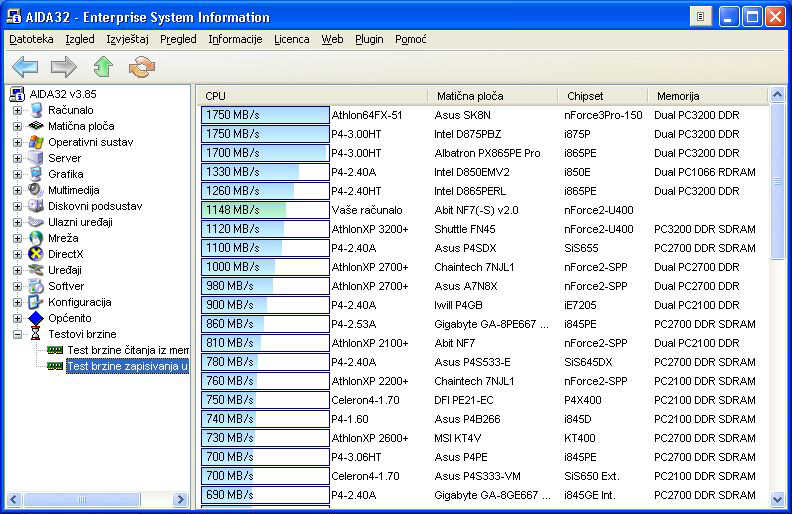Click the green Up arrow toolbar icon
Screen dimensions: 792x514
click(103, 67)
